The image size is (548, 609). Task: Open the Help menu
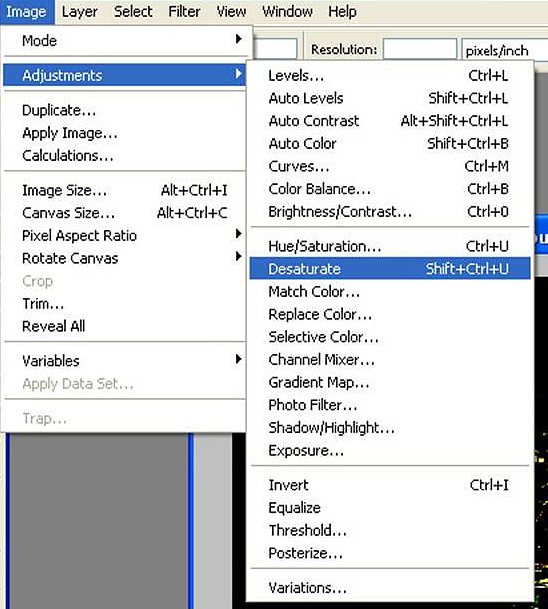point(342,12)
